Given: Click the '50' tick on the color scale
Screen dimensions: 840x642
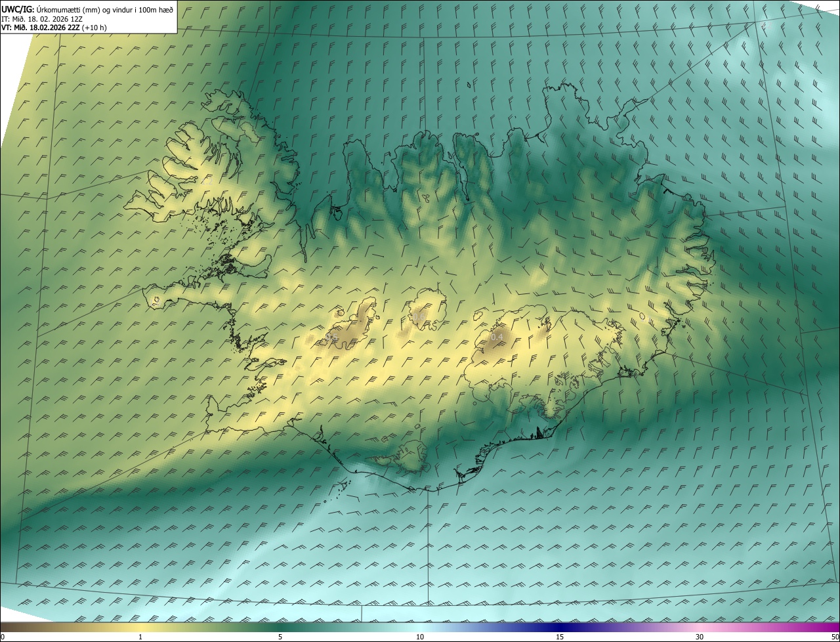Looking at the screenshot, I should click(835, 637).
